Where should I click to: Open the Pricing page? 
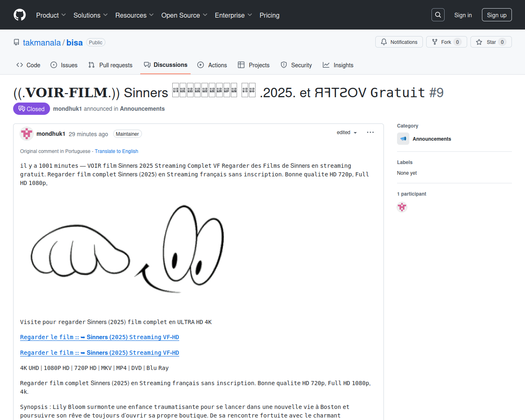pyautogui.click(x=269, y=15)
